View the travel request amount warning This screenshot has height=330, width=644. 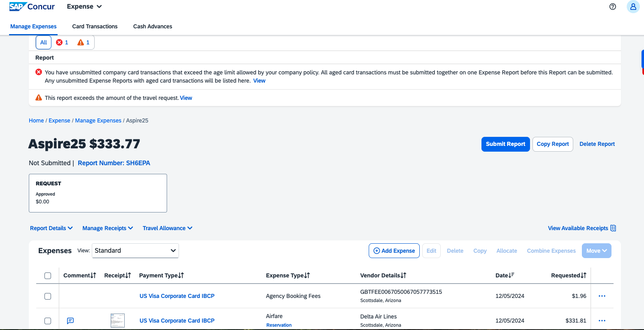(186, 98)
